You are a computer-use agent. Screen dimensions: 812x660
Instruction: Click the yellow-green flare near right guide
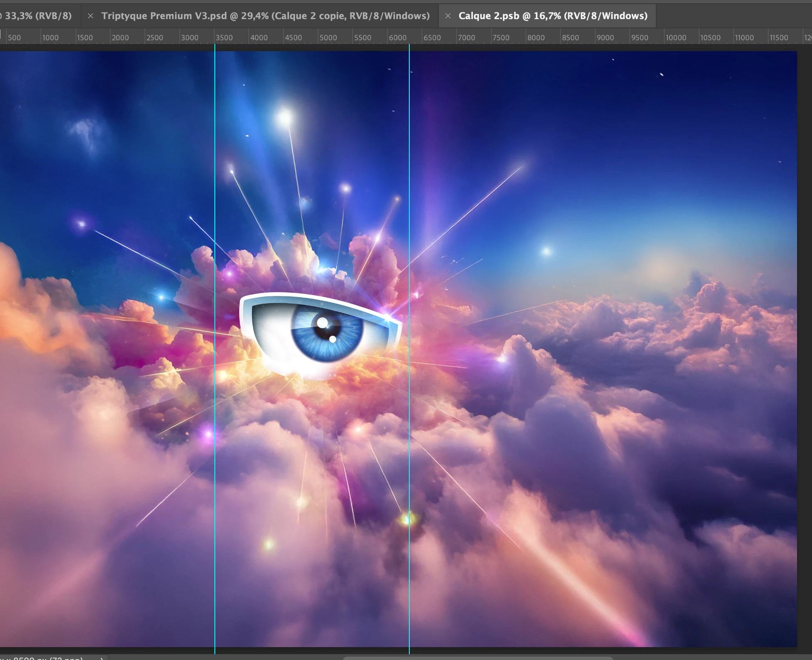407,519
